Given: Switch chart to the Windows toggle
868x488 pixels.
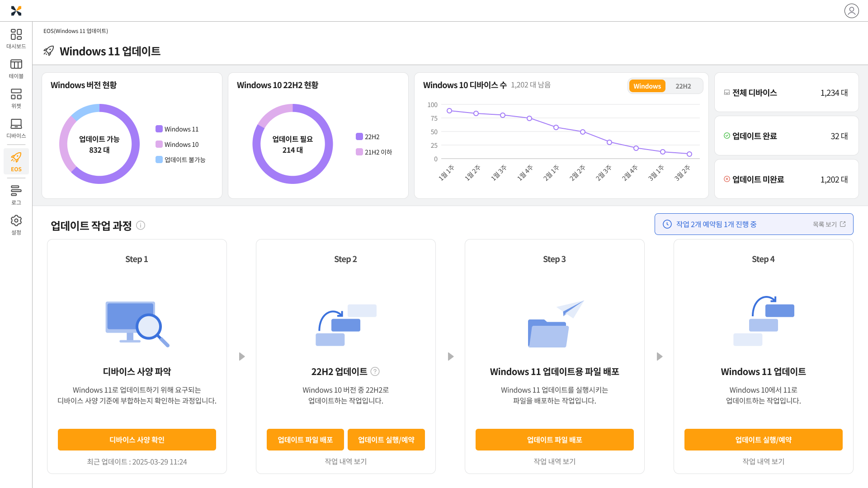Looking at the screenshot, I should point(647,86).
